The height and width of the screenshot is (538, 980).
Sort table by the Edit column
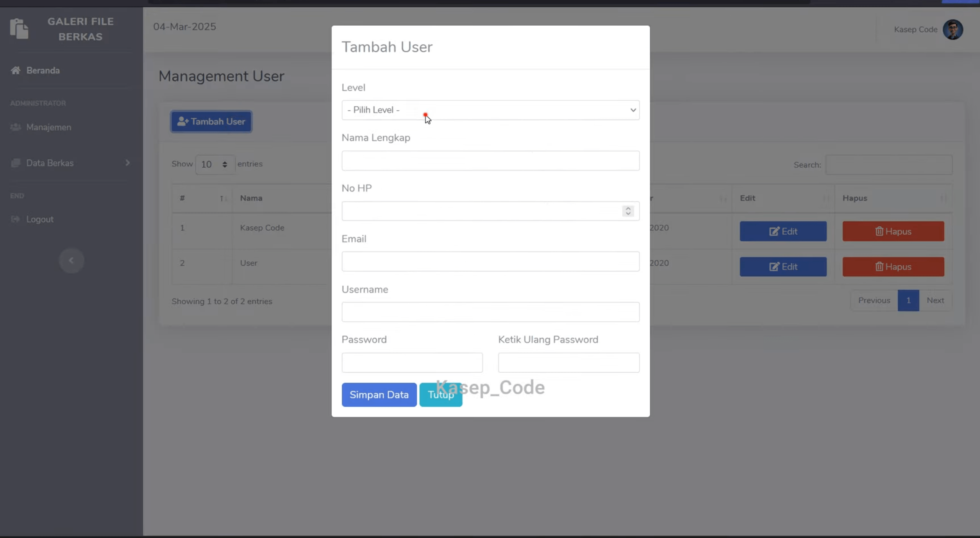[x=783, y=198]
